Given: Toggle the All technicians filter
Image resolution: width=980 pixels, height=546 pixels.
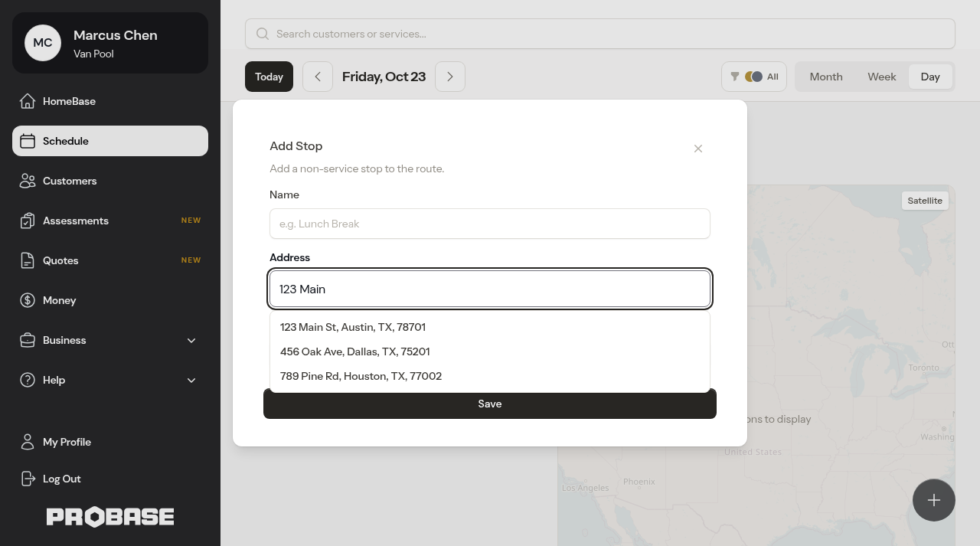Looking at the screenshot, I should [x=754, y=77].
